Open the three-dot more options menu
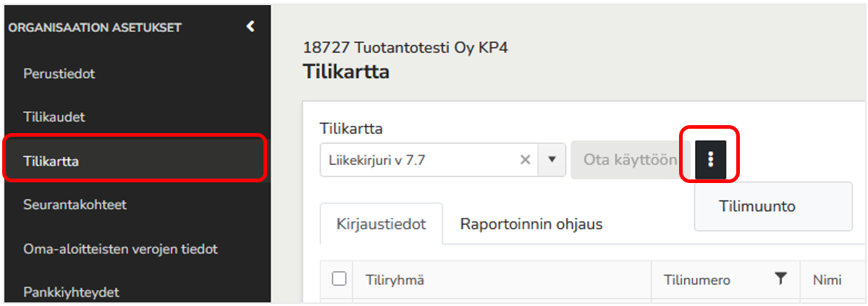Screen dimensions: 868x306 (x=711, y=160)
